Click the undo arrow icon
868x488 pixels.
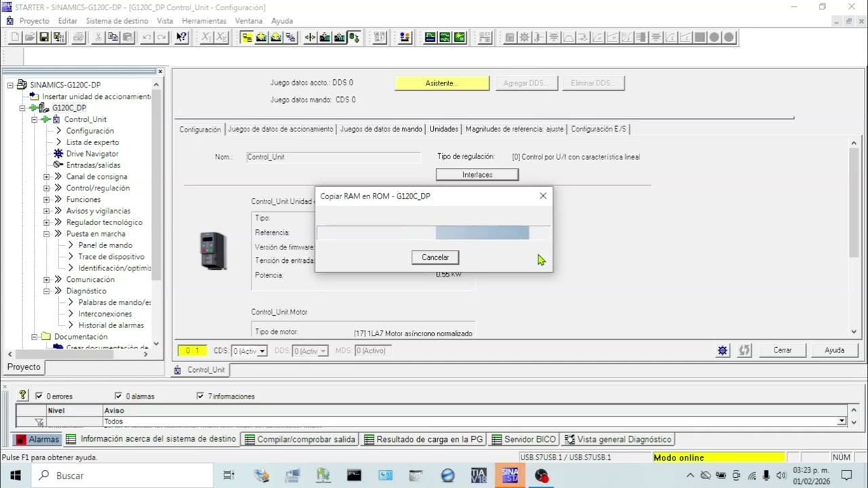tap(147, 37)
